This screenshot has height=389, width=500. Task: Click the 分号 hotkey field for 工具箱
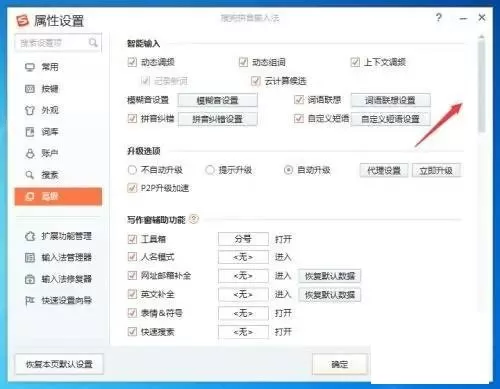click(x=243, y=239)
